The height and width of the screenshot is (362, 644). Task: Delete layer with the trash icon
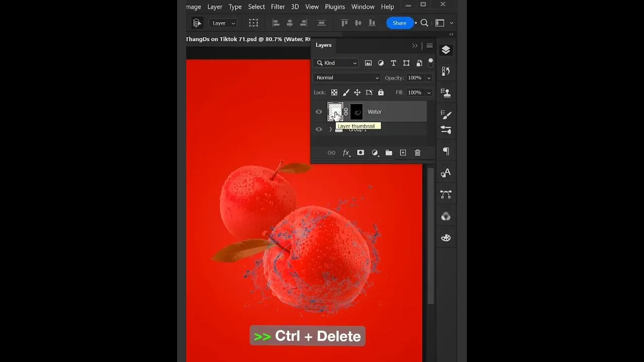[418, 153]
